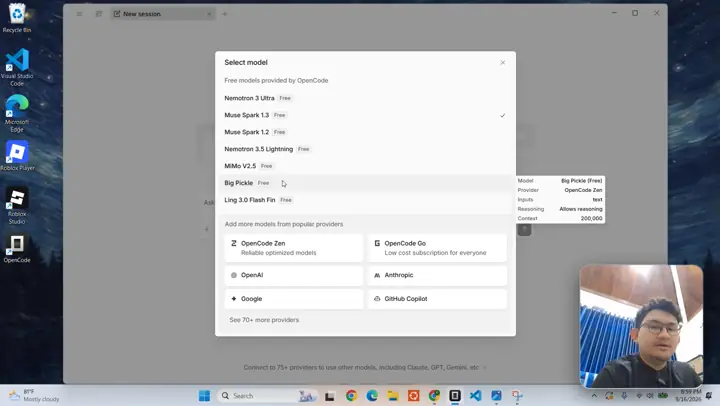The image size is (720, 406).
Task: Click the Free badge beside Big Pickle
Action: (263, 183)
